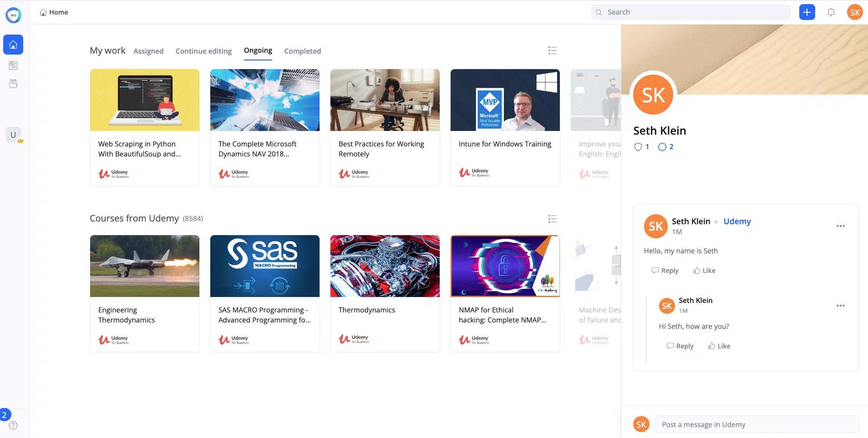Select the Ongoing tab
Viewport: 868px width, 438px height.
click(x=258, y=50)
